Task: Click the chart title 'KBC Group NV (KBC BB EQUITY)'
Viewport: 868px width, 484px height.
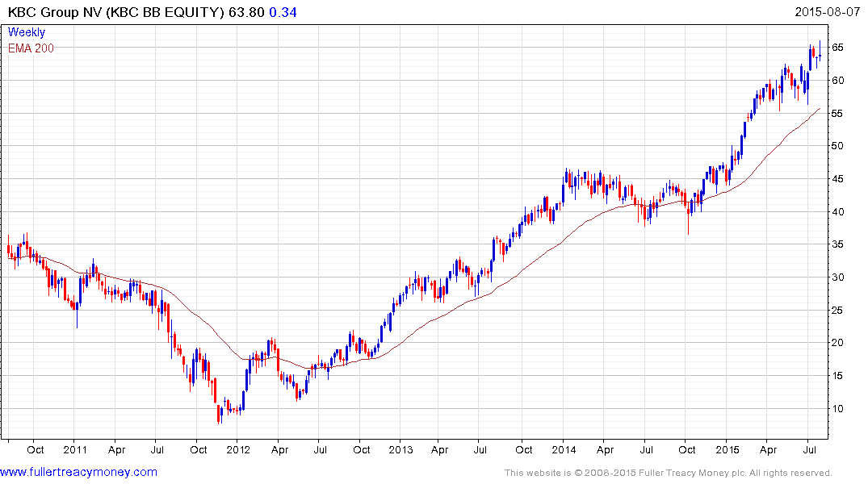Action: point(115,12)
